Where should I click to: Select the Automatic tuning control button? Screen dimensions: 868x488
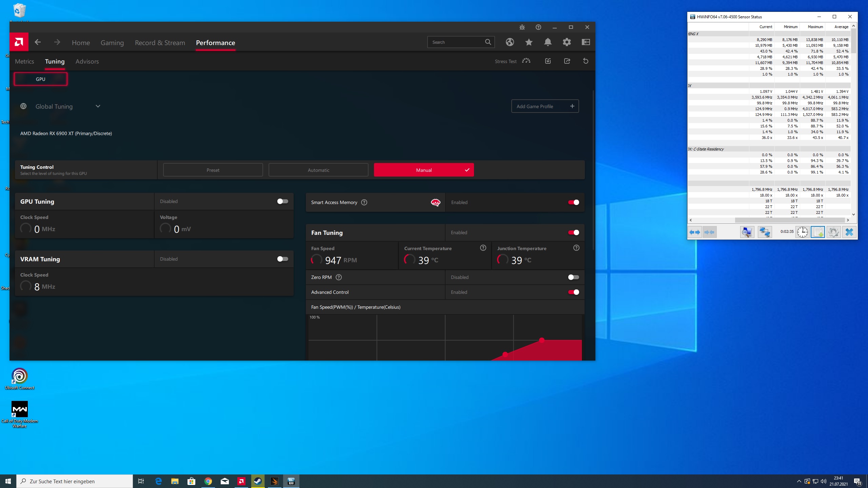point(318,170)
